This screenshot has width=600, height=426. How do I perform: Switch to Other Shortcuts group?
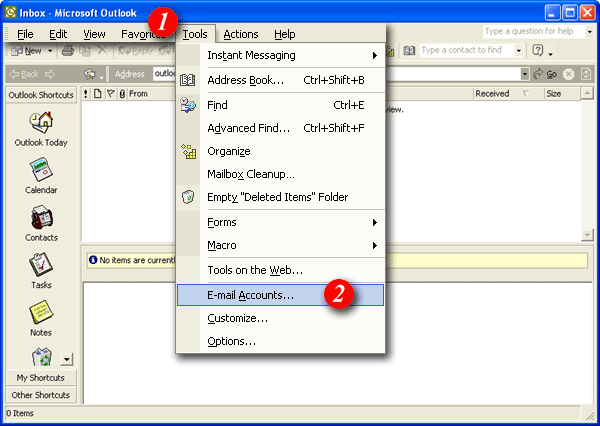tap(40, 394)
